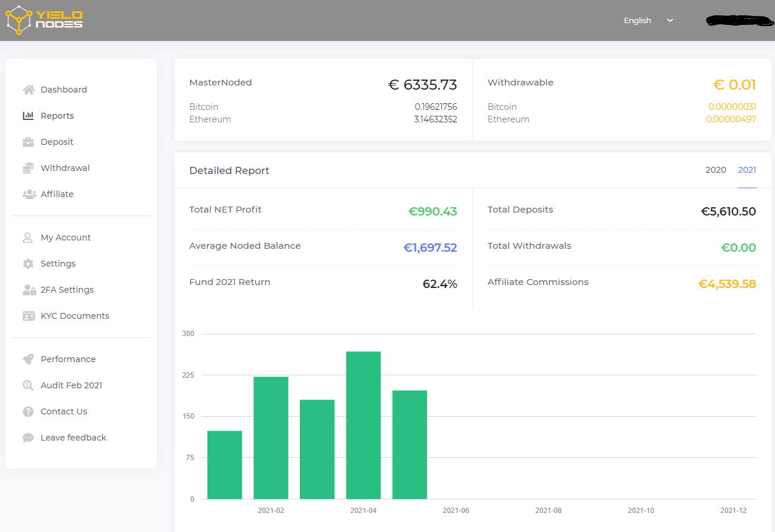775x532 pixels.
Task: Open the English language dropdown
Action: pos(638,20)
